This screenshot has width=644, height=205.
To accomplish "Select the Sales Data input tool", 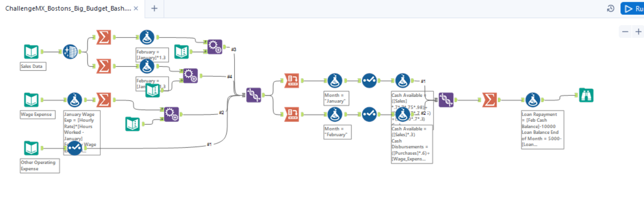I will pos(31,52).
